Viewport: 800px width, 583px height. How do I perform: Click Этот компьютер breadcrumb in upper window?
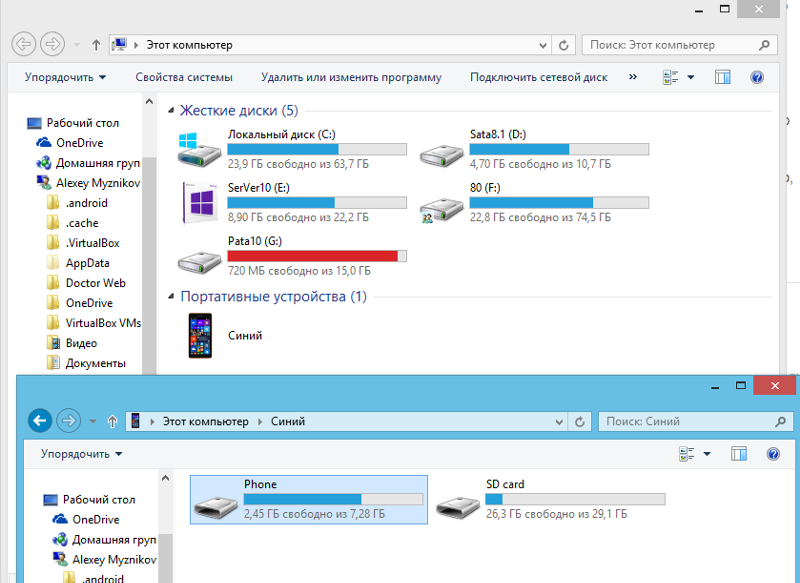(189, 45)
